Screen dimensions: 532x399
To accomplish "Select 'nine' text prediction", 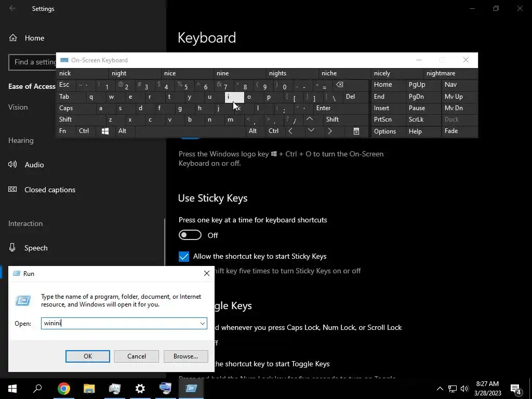I will coord(240,73).
